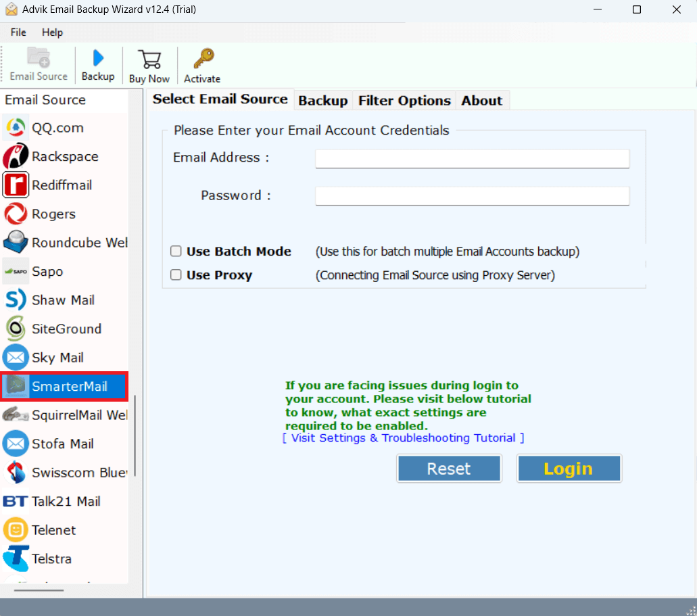Choose the Telenet smiley icon
This screenshot has height=616, width=697.
[x=16, y=529]
